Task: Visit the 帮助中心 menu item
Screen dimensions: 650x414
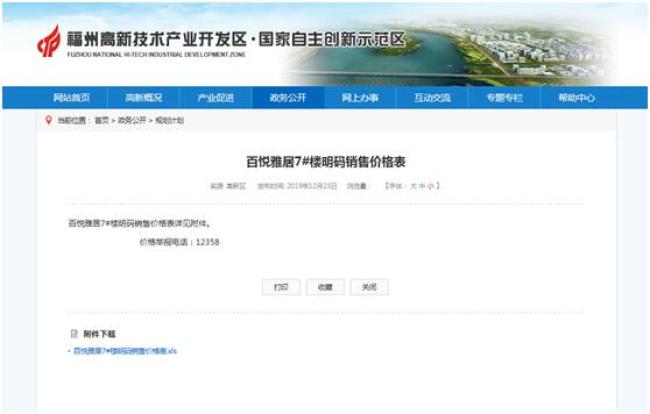Action: (576, 98)
